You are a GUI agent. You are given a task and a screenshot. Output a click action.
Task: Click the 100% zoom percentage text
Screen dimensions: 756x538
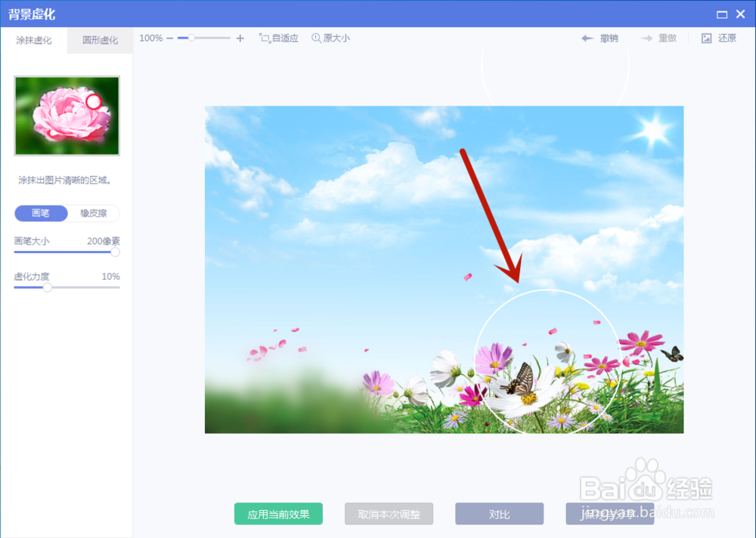151,38
